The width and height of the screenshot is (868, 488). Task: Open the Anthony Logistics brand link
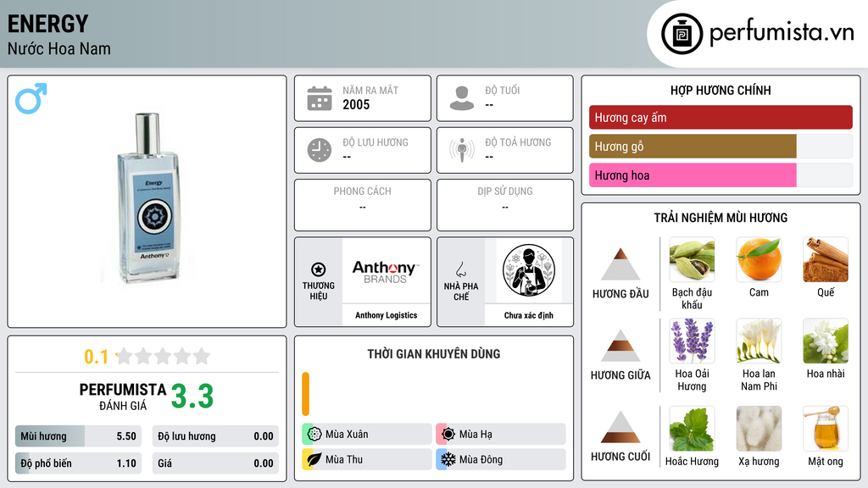[x=386, y=315]
